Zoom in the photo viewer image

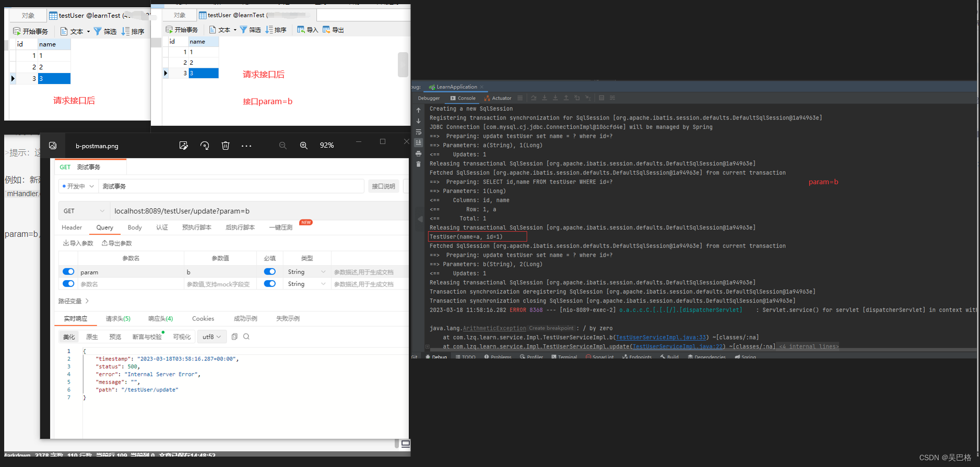[303, 146]
